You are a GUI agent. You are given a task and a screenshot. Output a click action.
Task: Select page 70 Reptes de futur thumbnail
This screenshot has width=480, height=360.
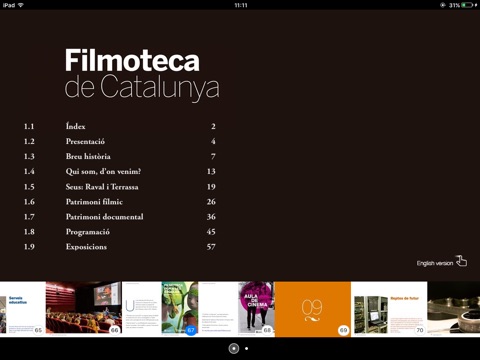tap(389, 309)
